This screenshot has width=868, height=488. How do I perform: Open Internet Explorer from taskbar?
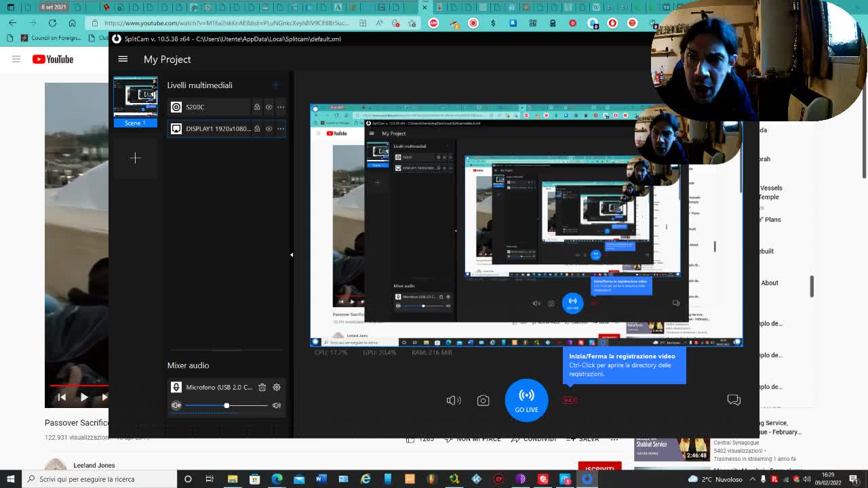click(366, 479)
